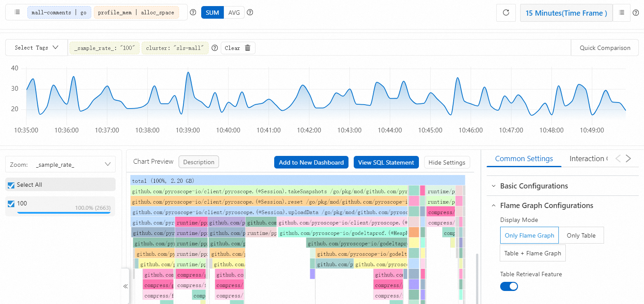Click the 100.0% (2663) value text
644x304 pixels.
93,208
